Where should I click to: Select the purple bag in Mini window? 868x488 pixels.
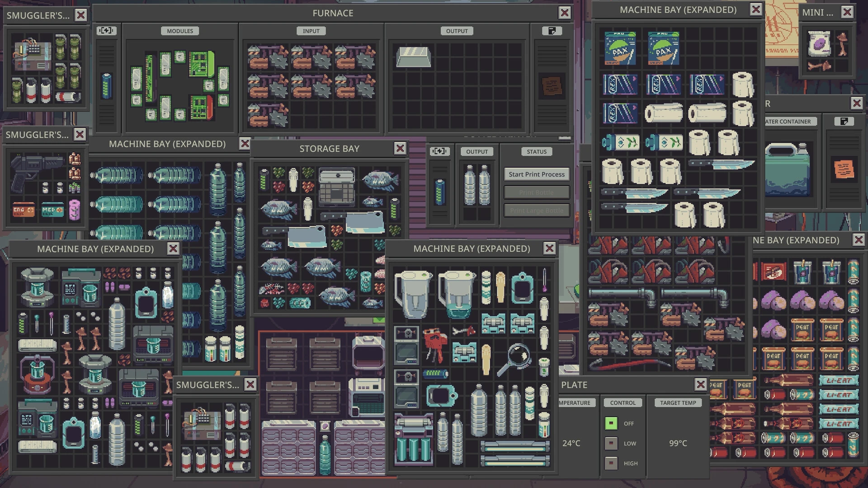(x=819, y=44)
